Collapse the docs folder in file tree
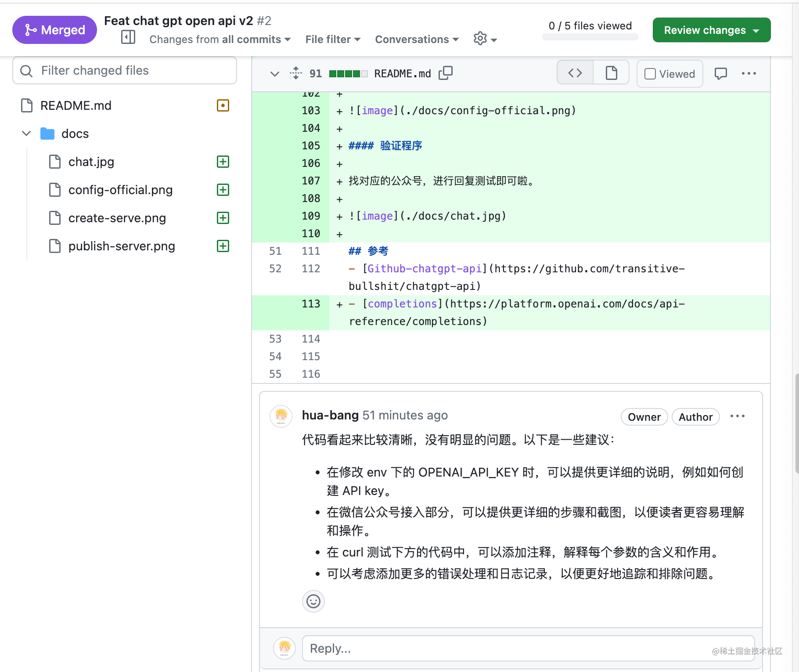Screen dimensions: 799x672 point(26,133)
